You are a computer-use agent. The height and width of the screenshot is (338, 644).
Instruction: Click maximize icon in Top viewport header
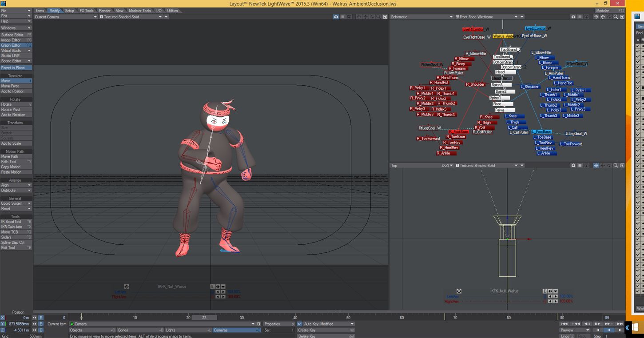[622, 165]
